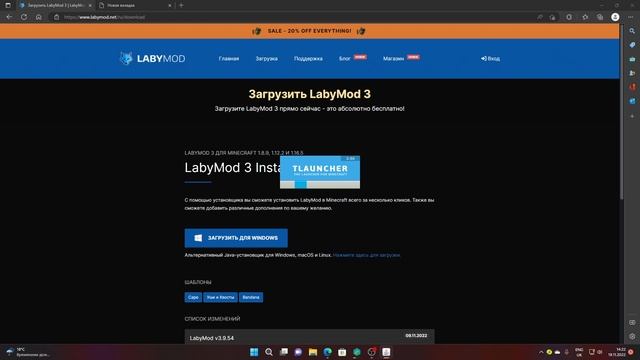Open the Windows Start menu

click(x=254, y=352)
